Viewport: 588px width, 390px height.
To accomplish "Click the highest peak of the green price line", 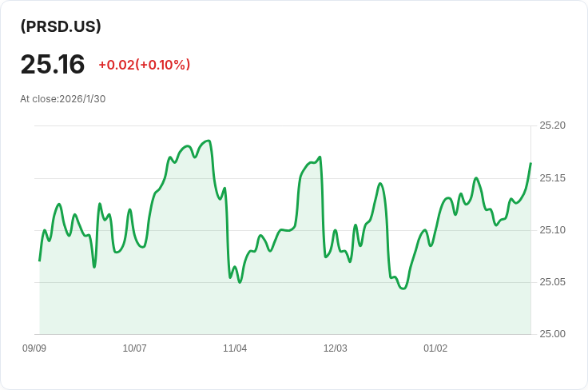I will [208, 141].
